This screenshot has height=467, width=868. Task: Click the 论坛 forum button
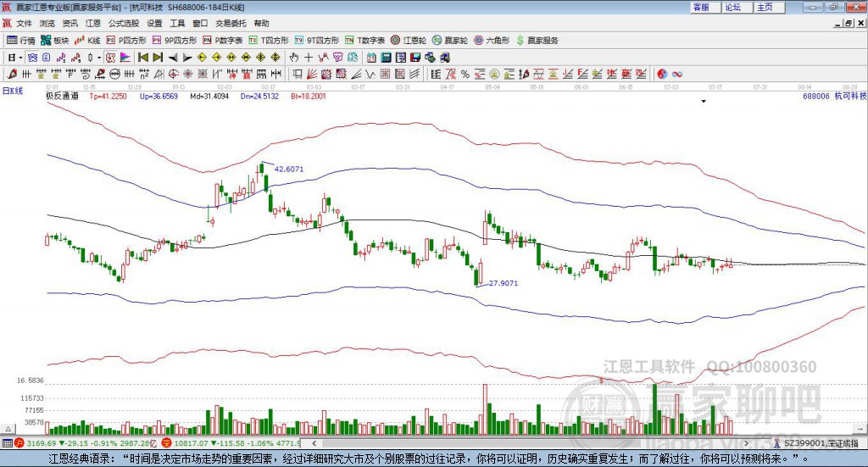737,7
